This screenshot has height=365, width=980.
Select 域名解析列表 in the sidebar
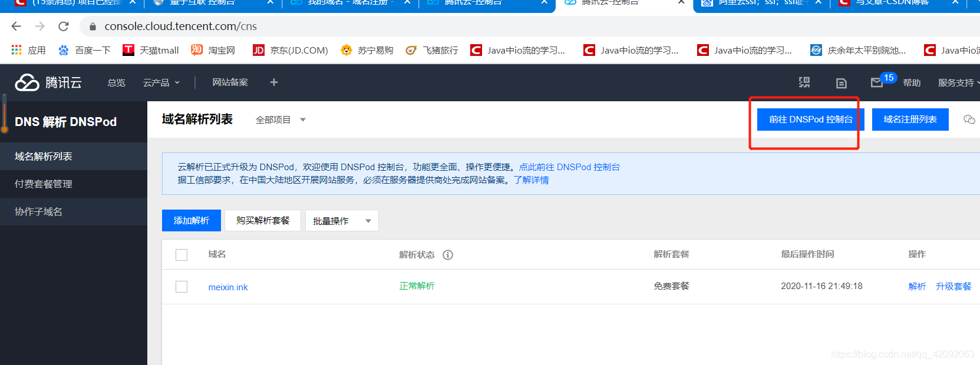point(74,156)
